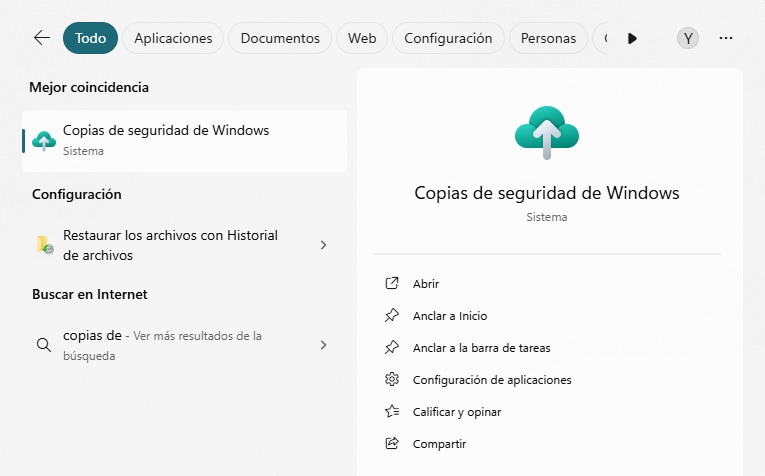Click the File History folder icon
The width and height of the screenshot is (765, 476).
pyautogui.click(x=44, y=244)
